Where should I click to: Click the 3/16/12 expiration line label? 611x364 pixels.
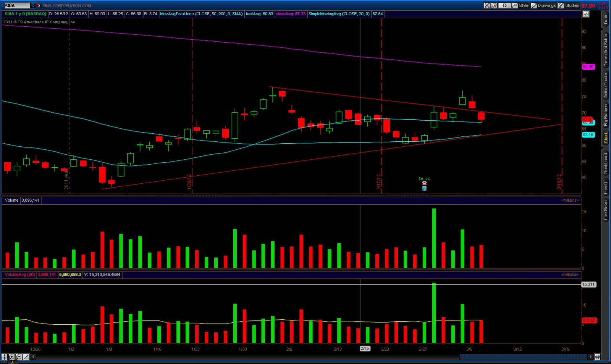(x=559, y=182)
